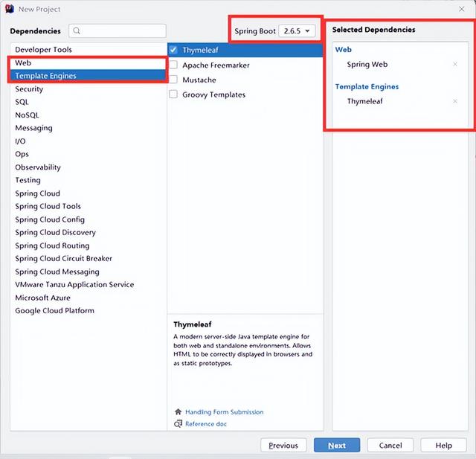The height and width of the screenshot is (459, 476).
Task: Select the Spring Cloud Messaging category
Action: click(x=88, y=272)
